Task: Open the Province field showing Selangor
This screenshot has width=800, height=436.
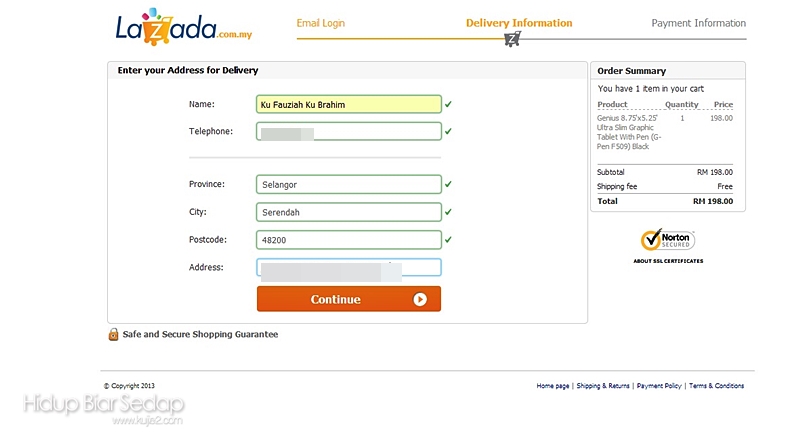Action: coord(348,184)
